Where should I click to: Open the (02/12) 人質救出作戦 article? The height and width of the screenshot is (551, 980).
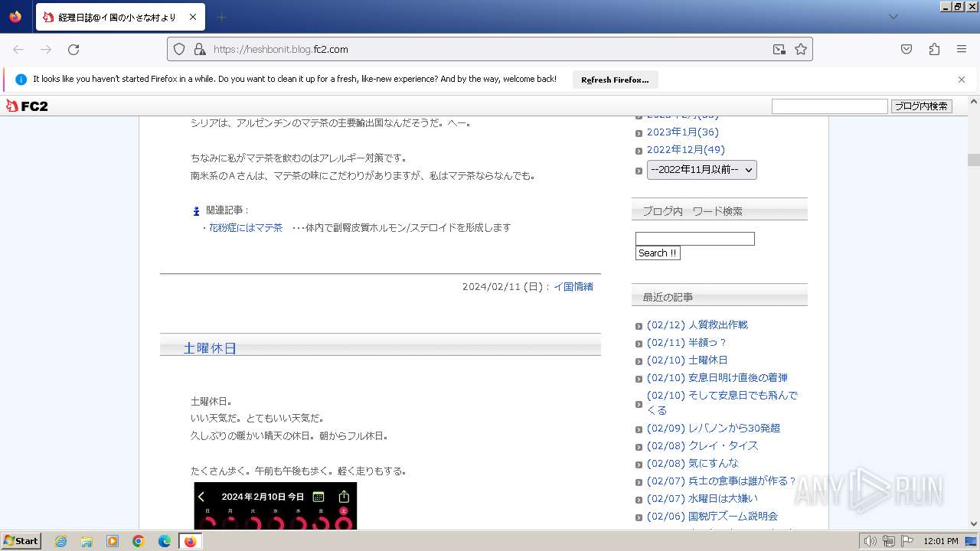coord(697,325)
